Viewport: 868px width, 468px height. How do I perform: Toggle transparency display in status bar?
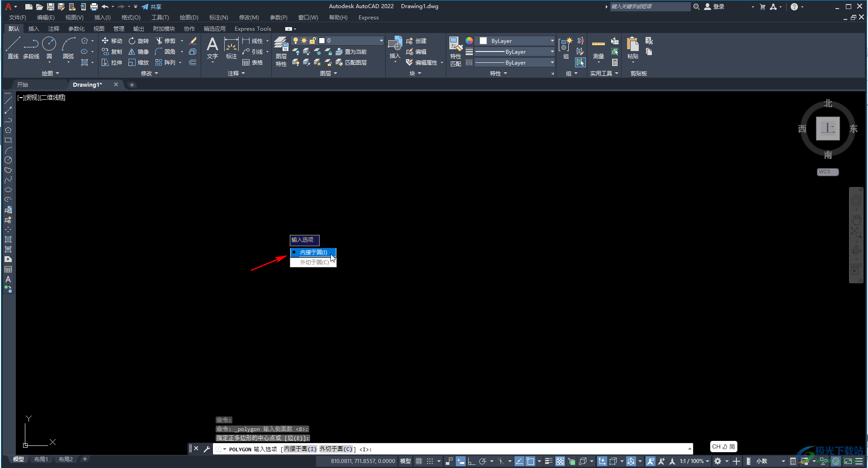pyautogui.click(x=560, y=461)
